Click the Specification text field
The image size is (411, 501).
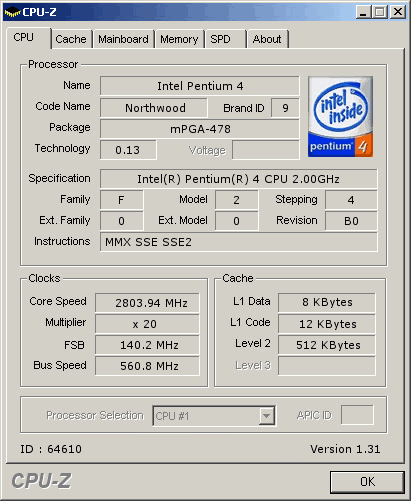pos(239,179)
